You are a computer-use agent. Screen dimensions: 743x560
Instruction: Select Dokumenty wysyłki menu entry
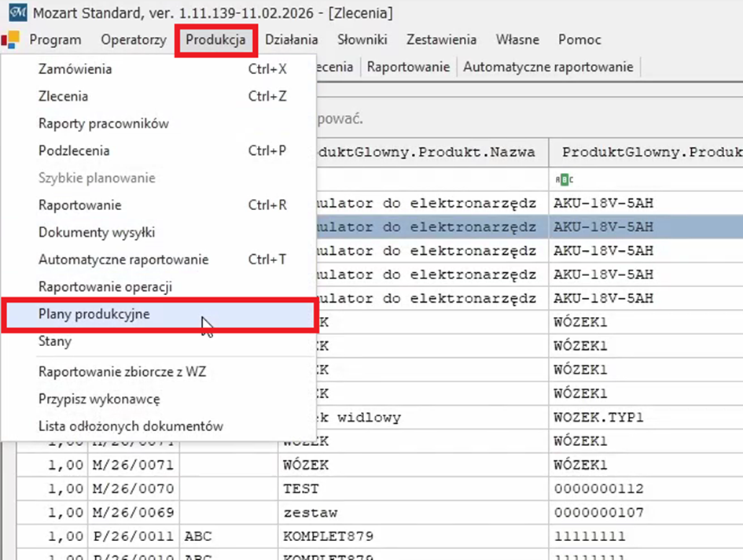[x=97, y=232]
